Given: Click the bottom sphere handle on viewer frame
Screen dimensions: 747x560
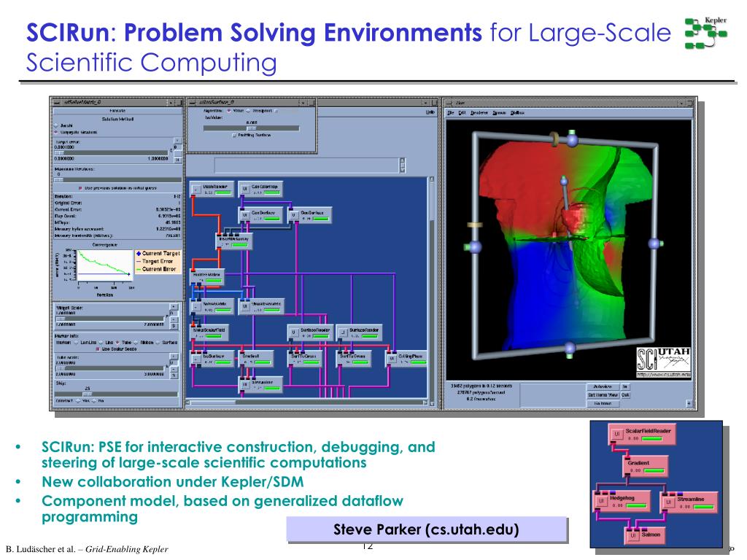Looking at the screenshot, I should coord(570,348).
